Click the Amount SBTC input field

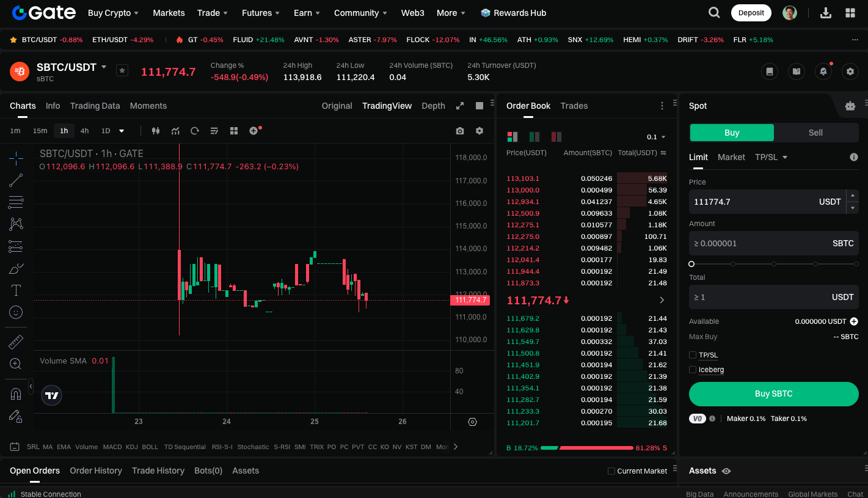(774, 243)
